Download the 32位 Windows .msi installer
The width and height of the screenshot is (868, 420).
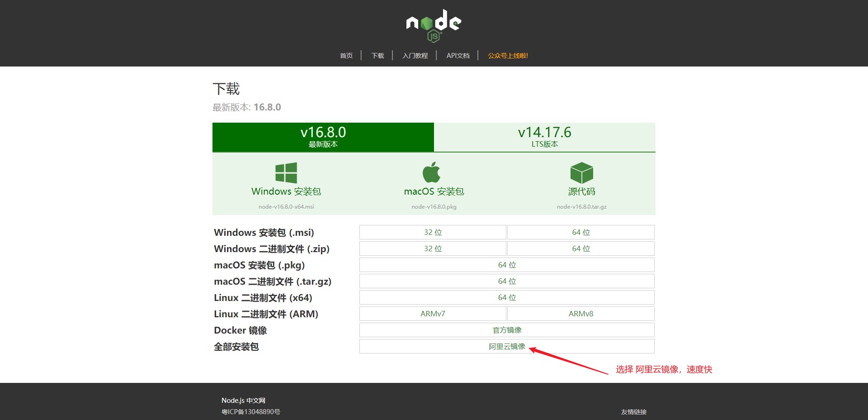click(432, 232)
